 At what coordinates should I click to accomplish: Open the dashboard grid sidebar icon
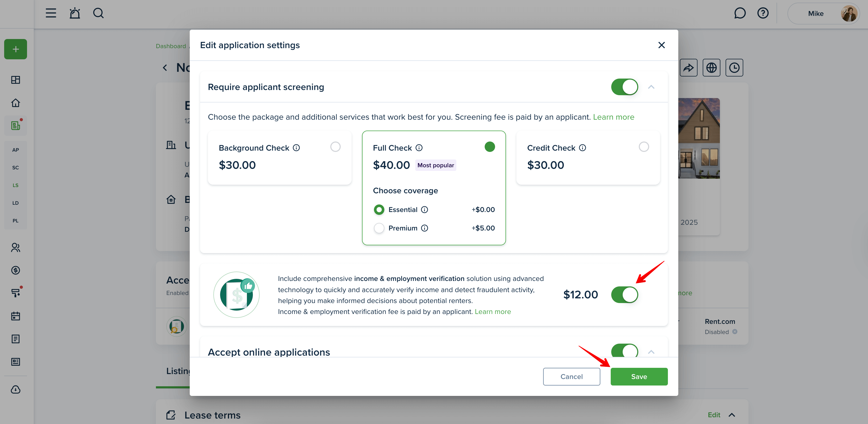point(16,80)
